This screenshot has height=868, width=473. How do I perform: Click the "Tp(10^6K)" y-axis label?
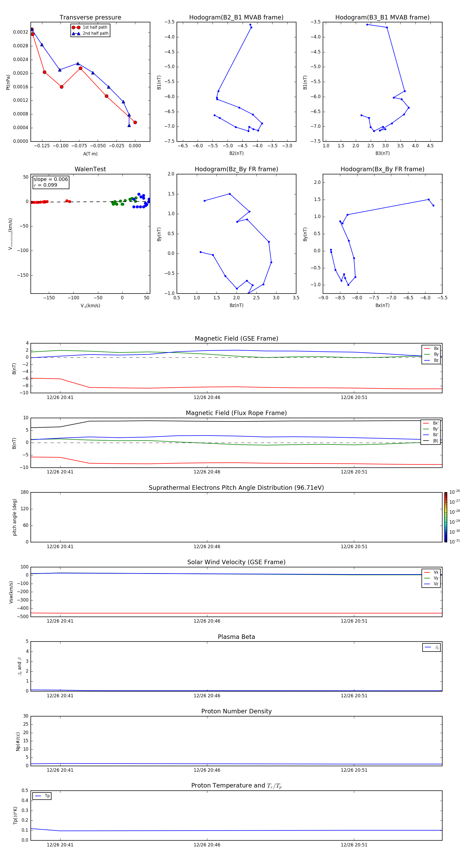point(15,815)
